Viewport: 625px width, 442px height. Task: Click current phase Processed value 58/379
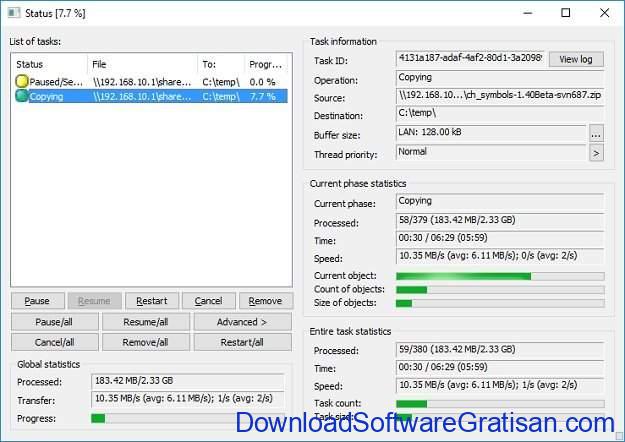pyautogui.click(x=500, y=220)
